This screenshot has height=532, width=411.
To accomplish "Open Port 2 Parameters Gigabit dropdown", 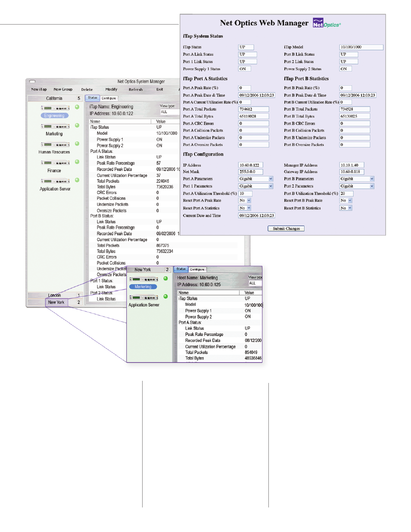I will (357, 186).
